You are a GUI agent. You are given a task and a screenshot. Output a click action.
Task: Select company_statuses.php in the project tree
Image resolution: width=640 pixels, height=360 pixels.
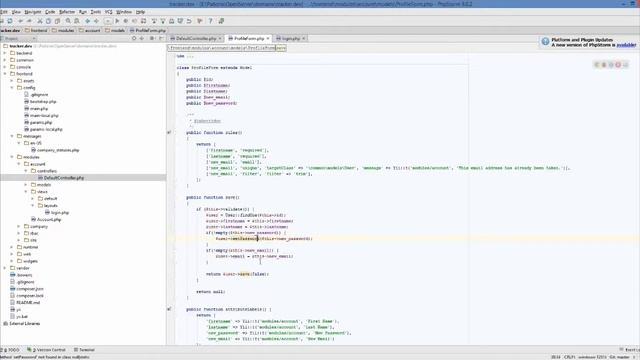click(x=55, y=150)
